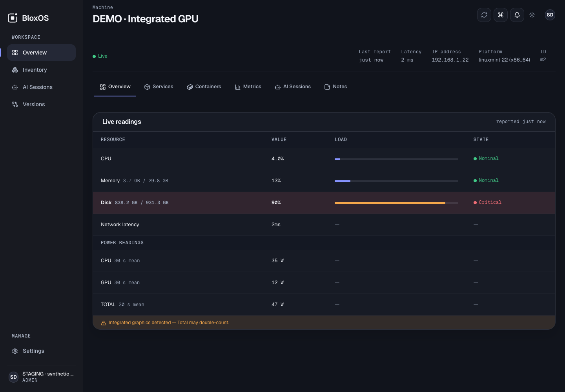Click the Settings gear icon
The image size is (565, 392).
[15, 351]
